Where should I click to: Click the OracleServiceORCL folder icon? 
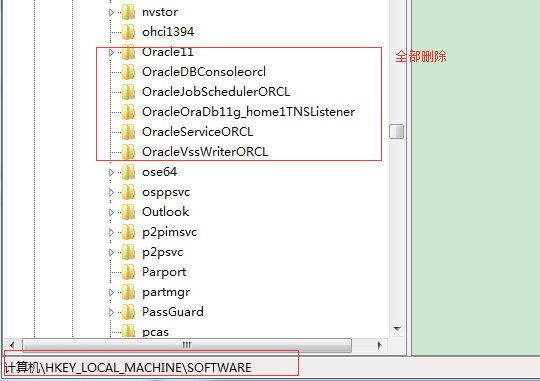(128, 132)
